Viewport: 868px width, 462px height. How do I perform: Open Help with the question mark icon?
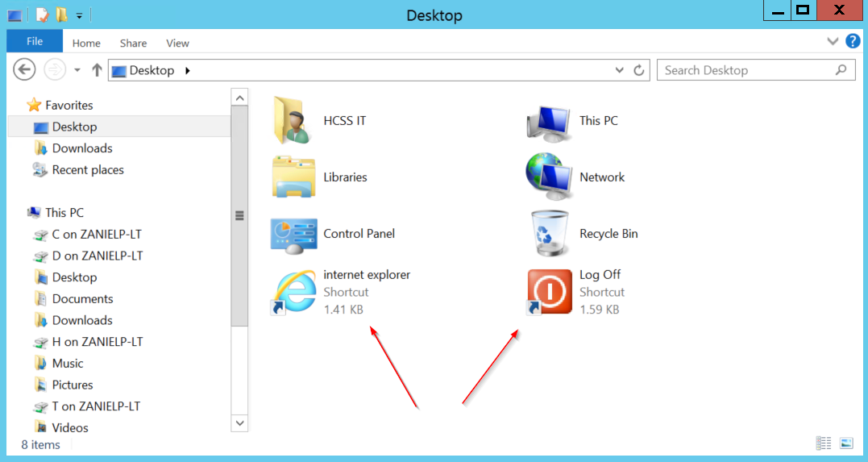coord(853,41)
